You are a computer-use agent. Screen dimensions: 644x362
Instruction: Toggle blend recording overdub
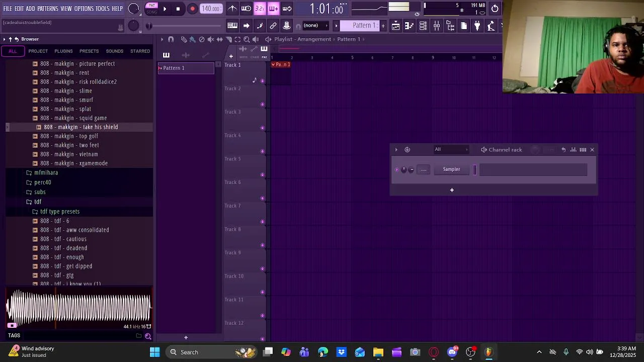(273, 9)
